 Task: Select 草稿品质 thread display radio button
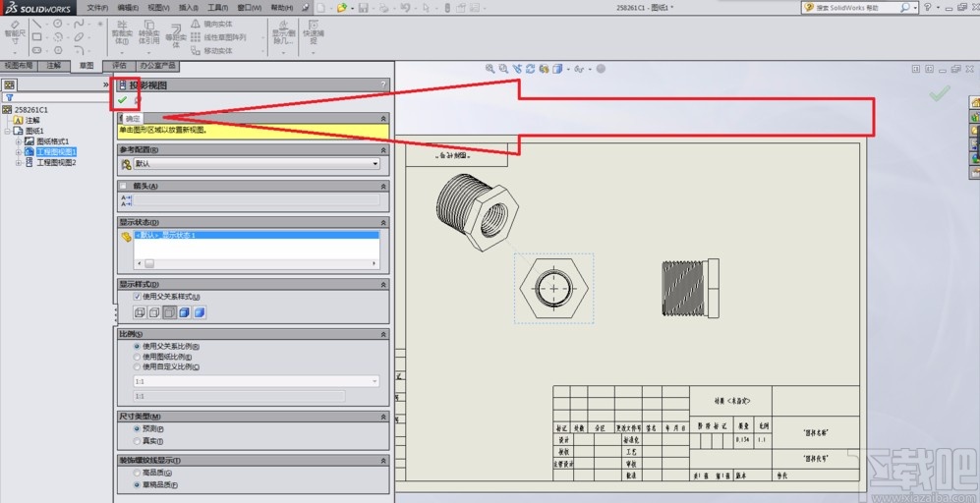point(137,485)
